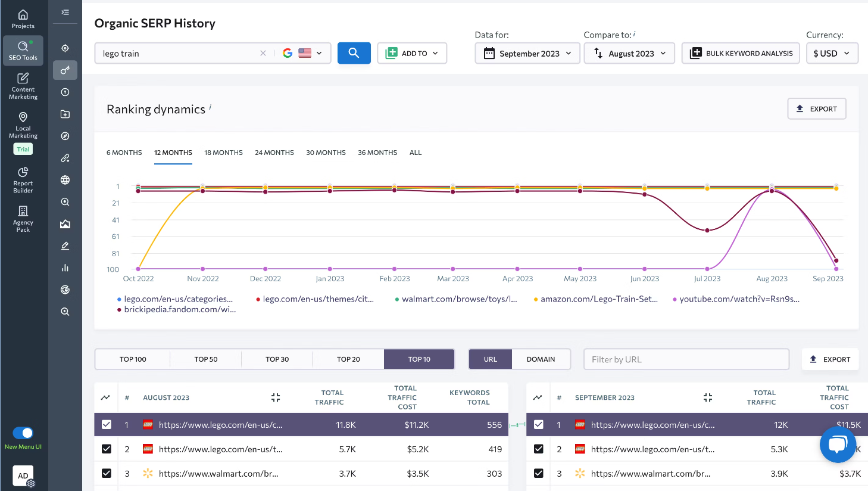Image resolution: width=868 pixels, height=491 pixels.
Task: Uncheck the first August 2023 row checkbox
Action: click(107, 425)
